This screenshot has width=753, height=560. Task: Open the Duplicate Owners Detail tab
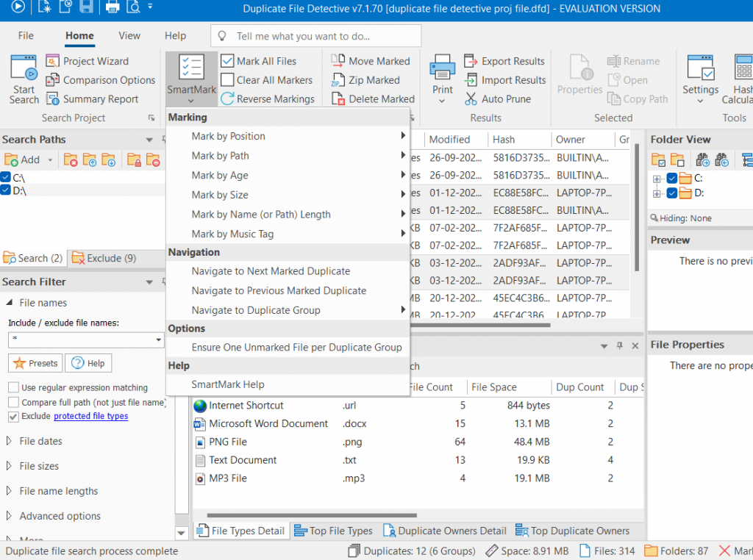(444, 531)
